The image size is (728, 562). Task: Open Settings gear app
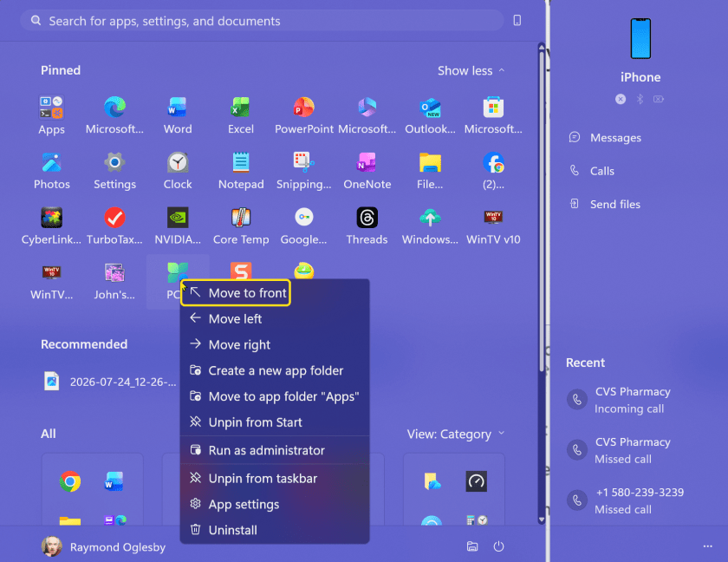click(x=114, y=170)
